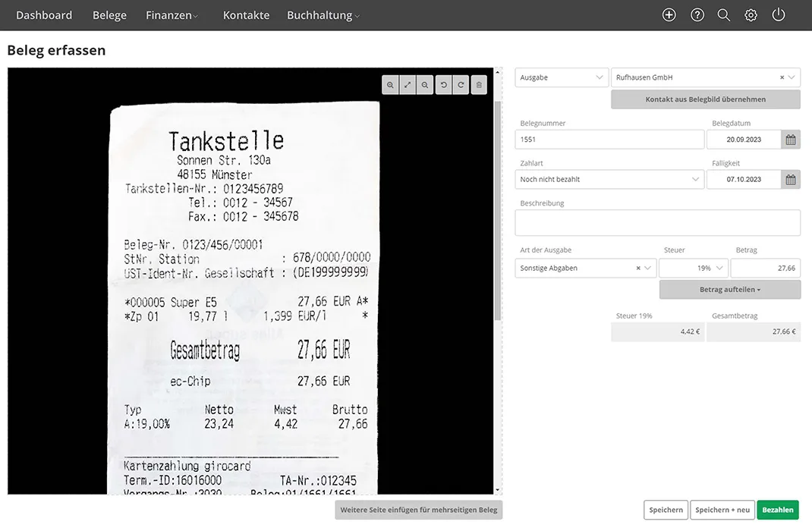Go to the Belege menu
Image resolution: width=812 pixels, height=531 pixels.
(x=109, y=15)
